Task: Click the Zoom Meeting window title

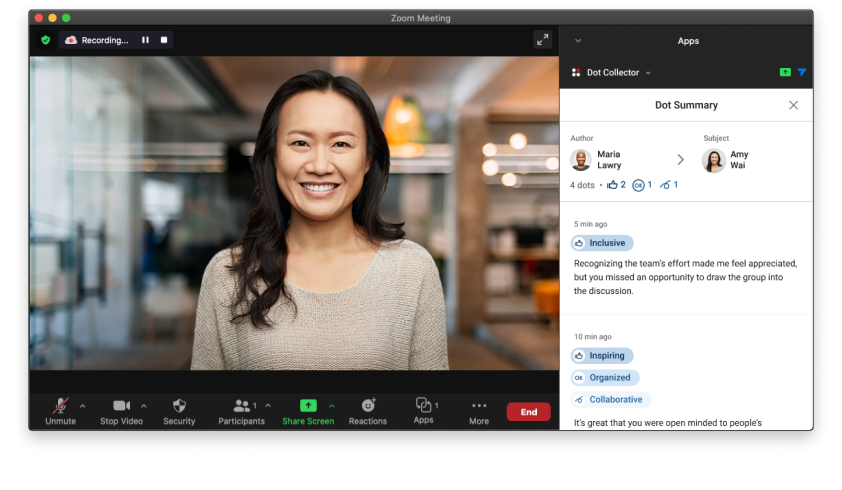Action: [420, 18]
